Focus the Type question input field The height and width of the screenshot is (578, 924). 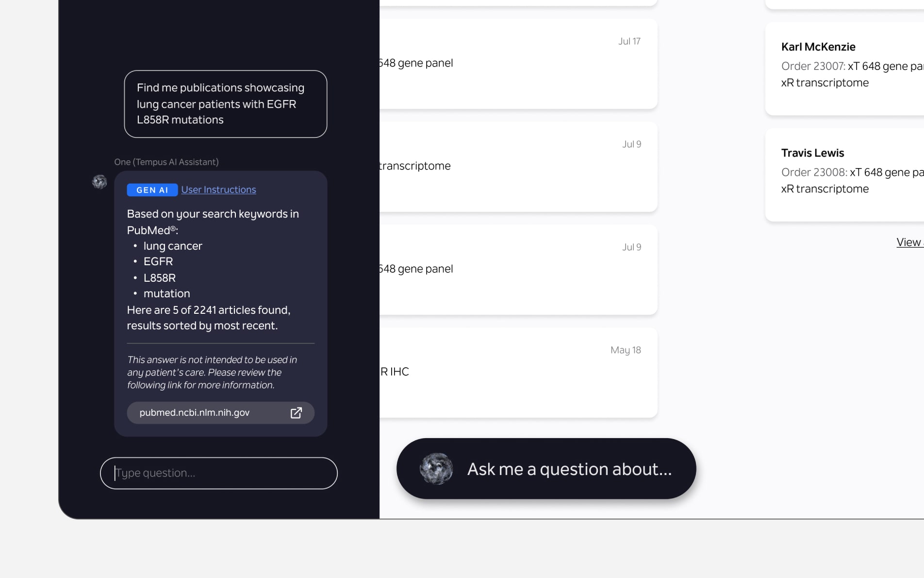click(x=219, y=473)
